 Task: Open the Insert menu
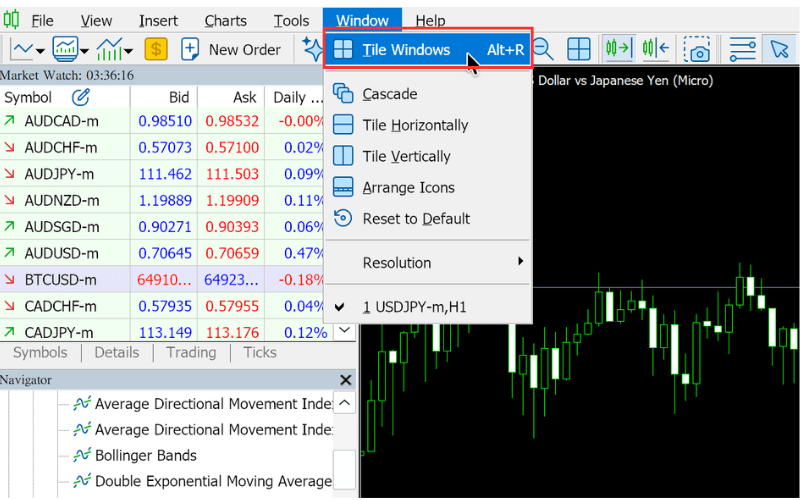158,20
